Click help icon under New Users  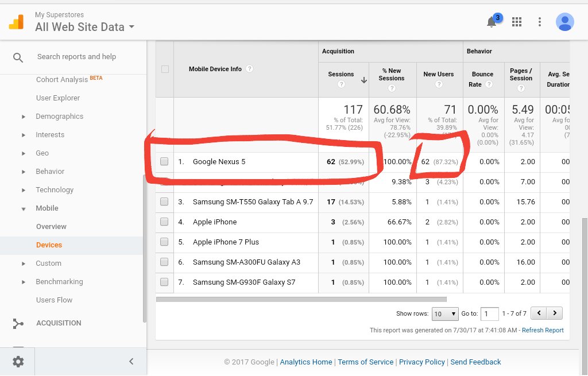tap(439, 84)
